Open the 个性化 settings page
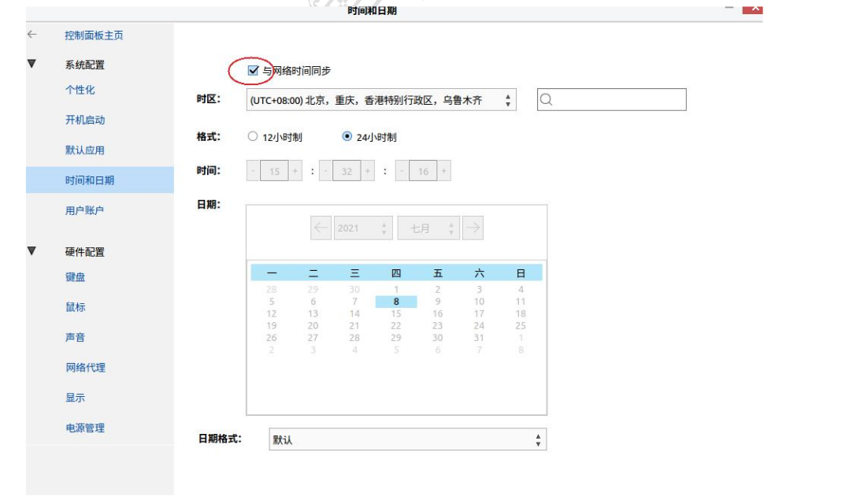Image resolution: width=864 pixels, height=504 pixels. pos(80,90)
